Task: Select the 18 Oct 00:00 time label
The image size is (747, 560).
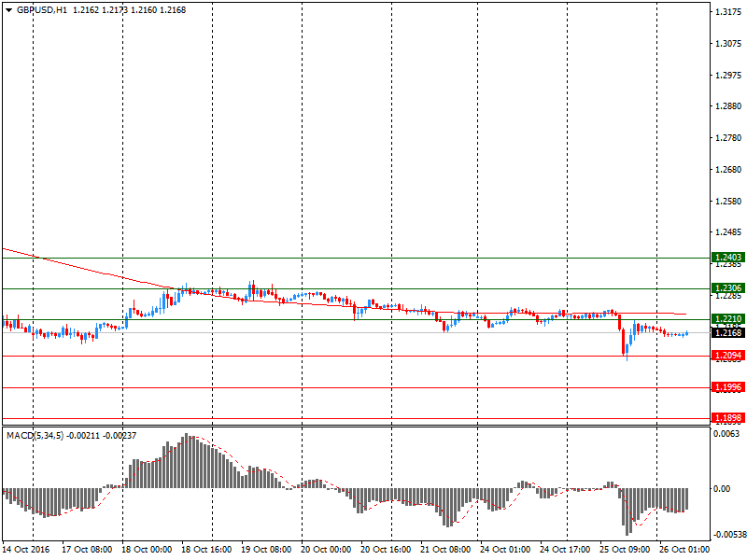Action: (147, 550)
